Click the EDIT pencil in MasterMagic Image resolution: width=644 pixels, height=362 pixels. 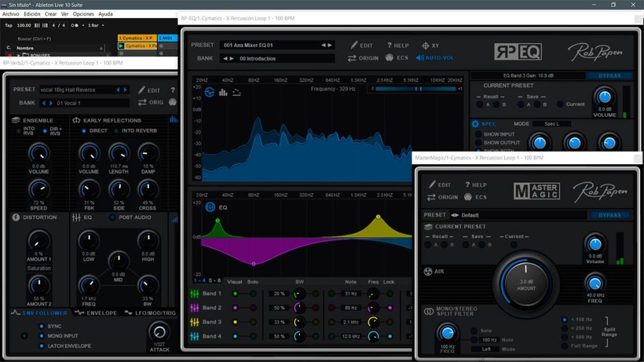pyautogui.click(x=432, y=185)
